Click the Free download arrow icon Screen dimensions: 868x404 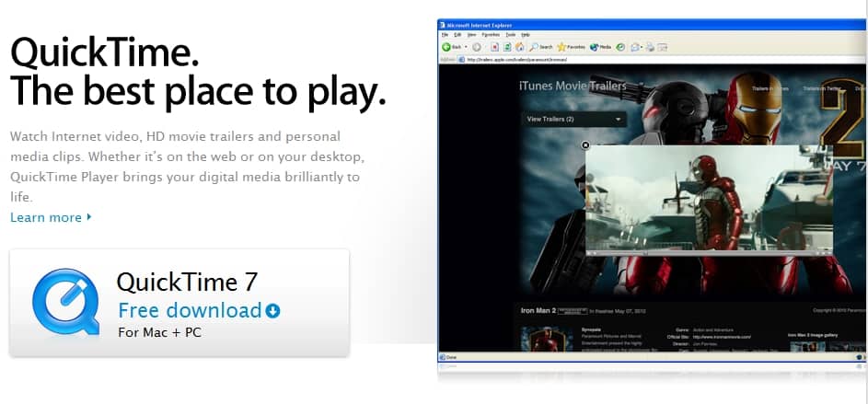tap(272, 311)
